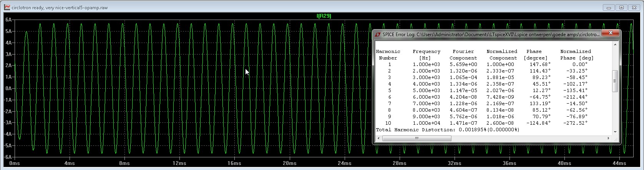Click the Total Harmonic Distortion line

click(x=448, y=130)
